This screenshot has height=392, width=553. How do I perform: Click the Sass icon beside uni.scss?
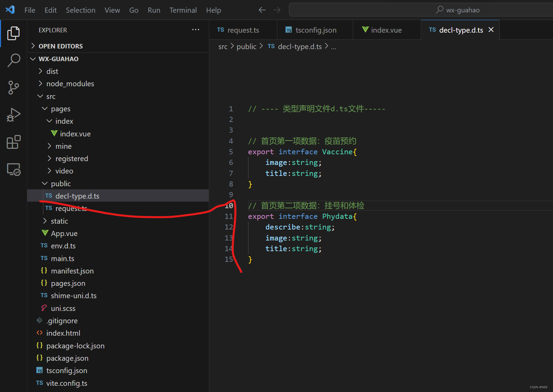pyautogui.click(x=44, y=308)
